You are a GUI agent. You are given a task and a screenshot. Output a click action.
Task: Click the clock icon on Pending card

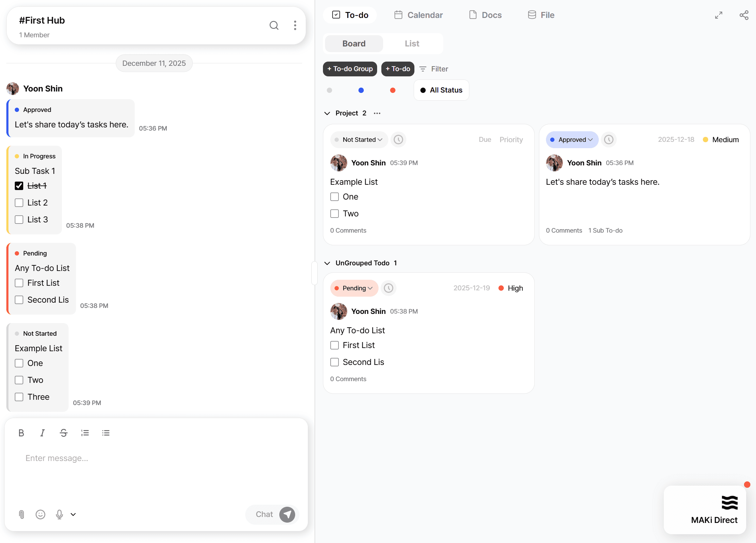pyautogui.click(x=388, y=288)
